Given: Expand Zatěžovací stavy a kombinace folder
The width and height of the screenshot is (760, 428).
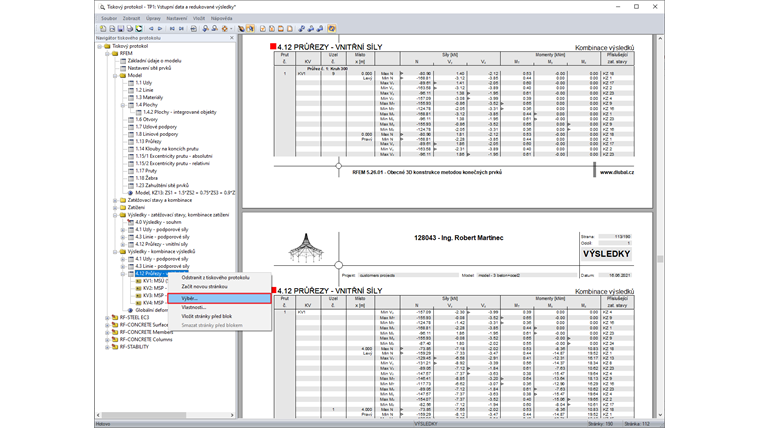Looking at the screenshot, I should point(115,200).
